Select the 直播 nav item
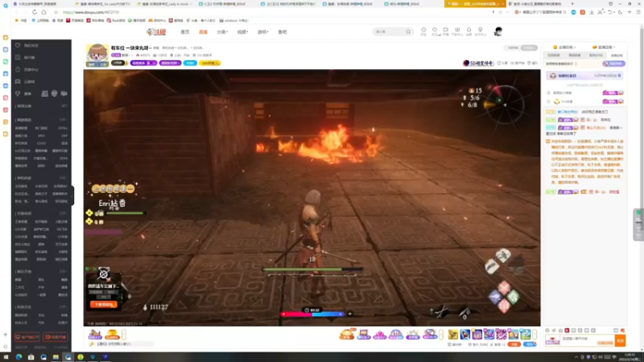Viewport: 644px width, 362px height. click(203, 32)
